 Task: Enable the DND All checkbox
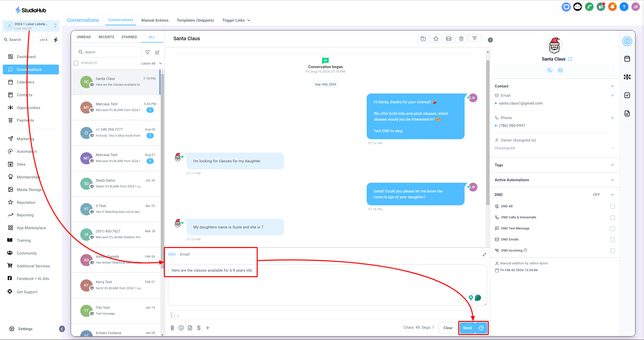coord(612,207)
